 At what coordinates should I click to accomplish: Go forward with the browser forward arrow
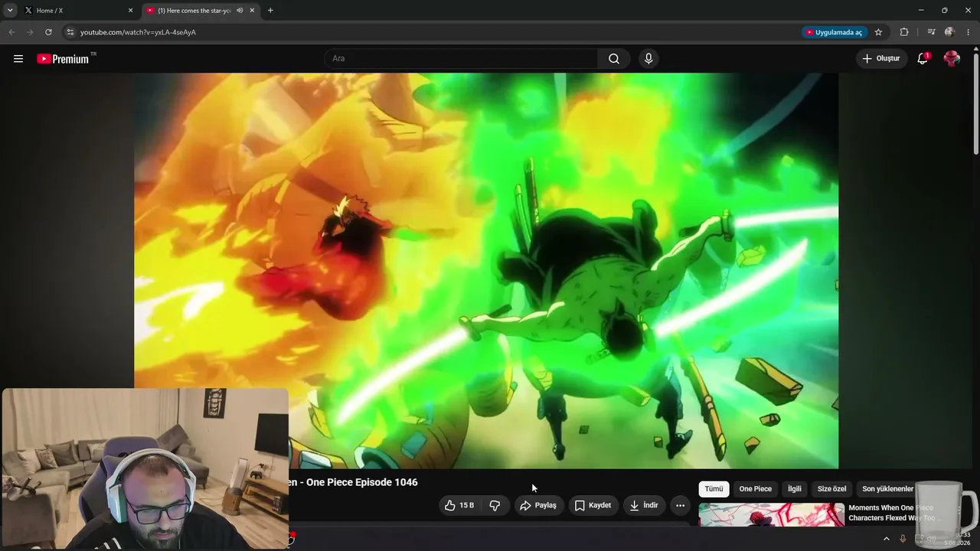point(30,32)
